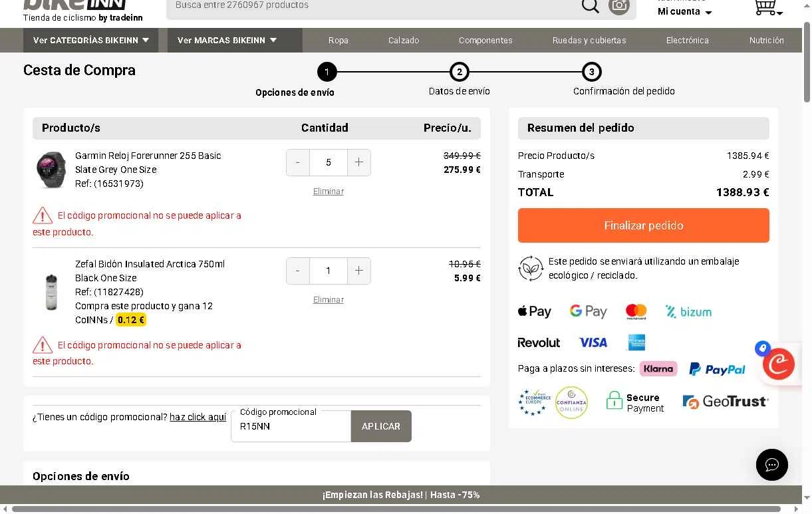The height and width of the screenshot is (514, 812).
Task: Click the haz click aquí link
Action: coord(198,417)
